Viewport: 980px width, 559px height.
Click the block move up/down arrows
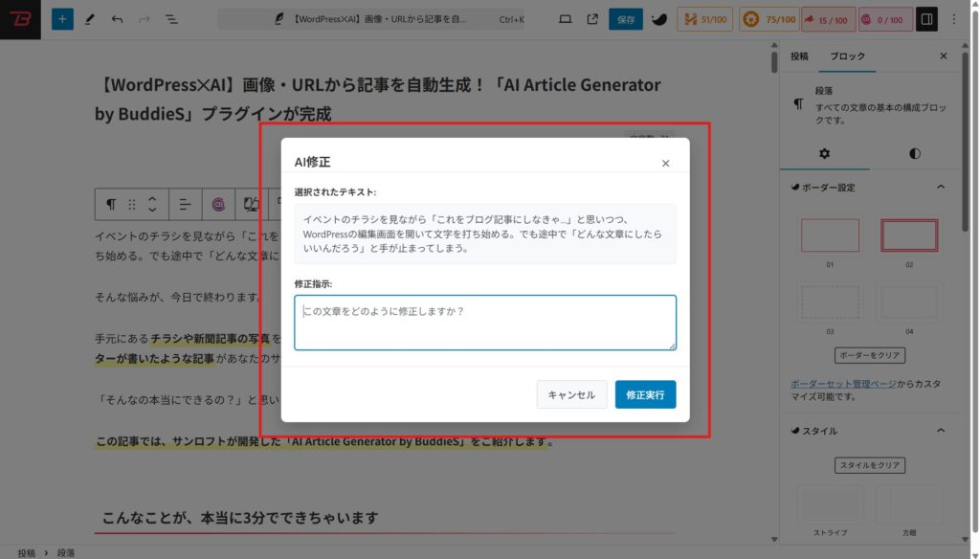(152, 205)
